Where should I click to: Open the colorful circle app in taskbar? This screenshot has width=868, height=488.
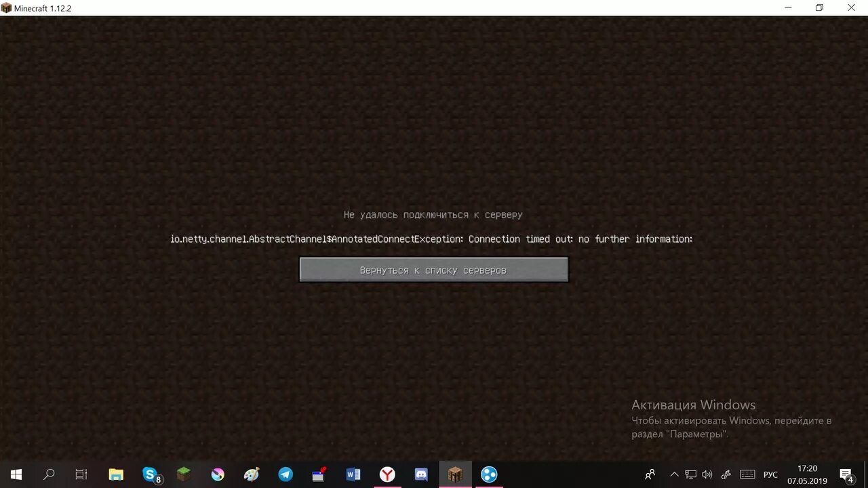tap(218, 474)
